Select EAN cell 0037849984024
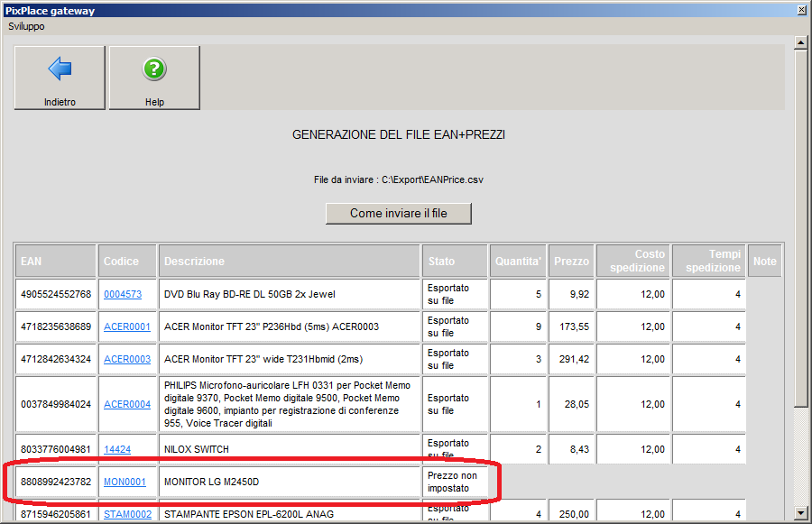Screen dimensions: 812x524 56,404
